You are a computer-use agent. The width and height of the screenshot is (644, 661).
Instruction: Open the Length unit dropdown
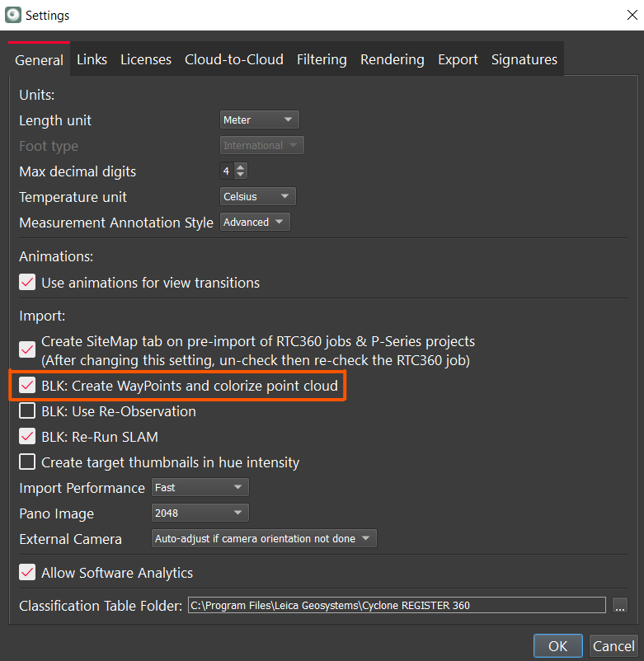pos(259,120)
